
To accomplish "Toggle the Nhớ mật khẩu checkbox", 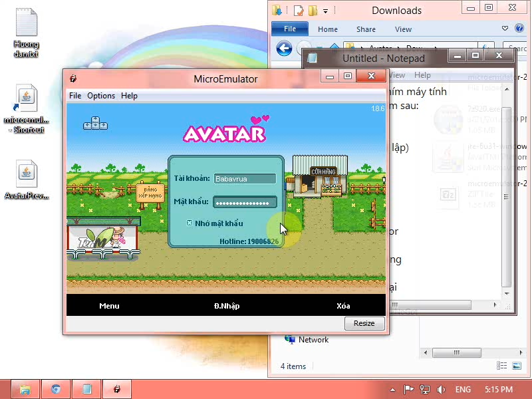I will [190, 223].
